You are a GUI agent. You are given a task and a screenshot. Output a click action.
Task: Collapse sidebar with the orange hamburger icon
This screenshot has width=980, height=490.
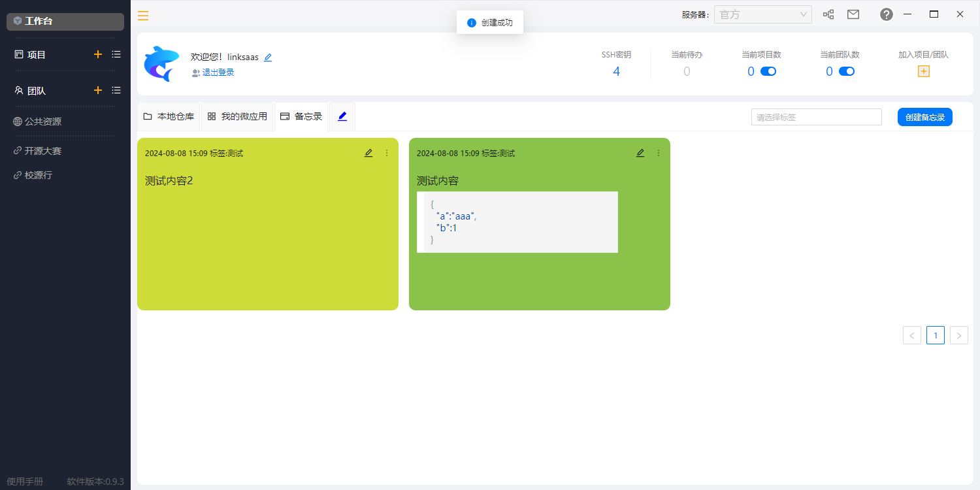click(x=143, y=16)
